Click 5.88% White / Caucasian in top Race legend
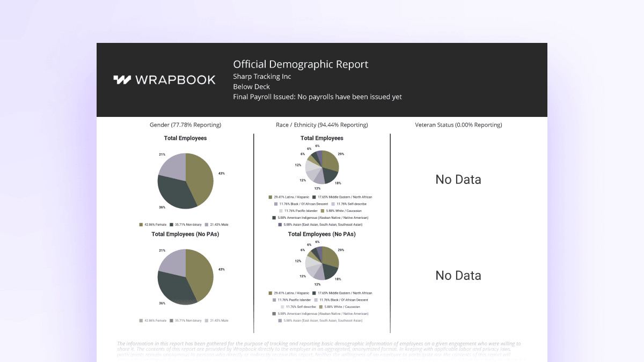Viewport: 644px width, 362px height. click(x=344, y=211)
